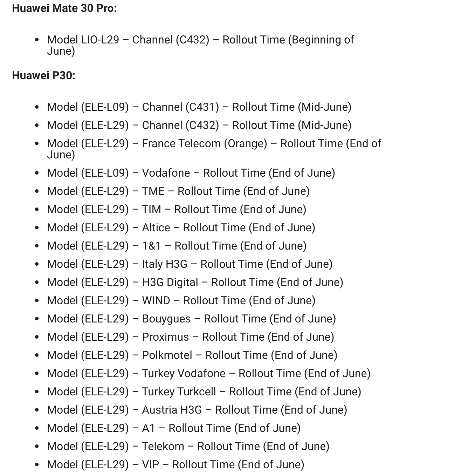Click the Polkmotel rollout line
The height and width of the screenshot is (476, 454).
[192, 355]
